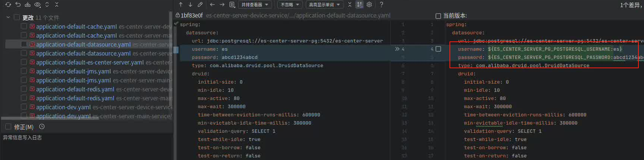The image size is (644, 160).
Task: Select application-default-es-center-server.yaml in the list
Action: 90,62
